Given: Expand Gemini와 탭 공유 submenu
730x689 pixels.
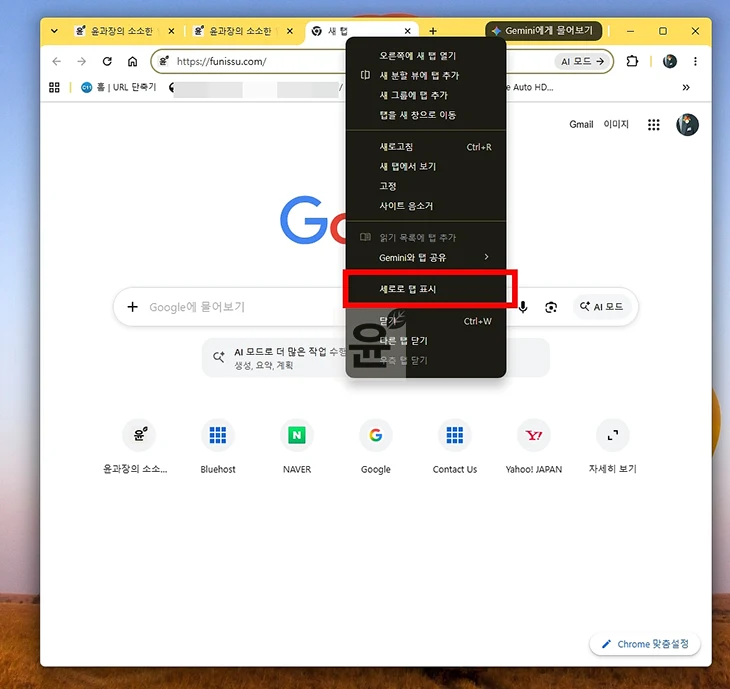Looking at the screenshot, I should (x=426, y=257).
